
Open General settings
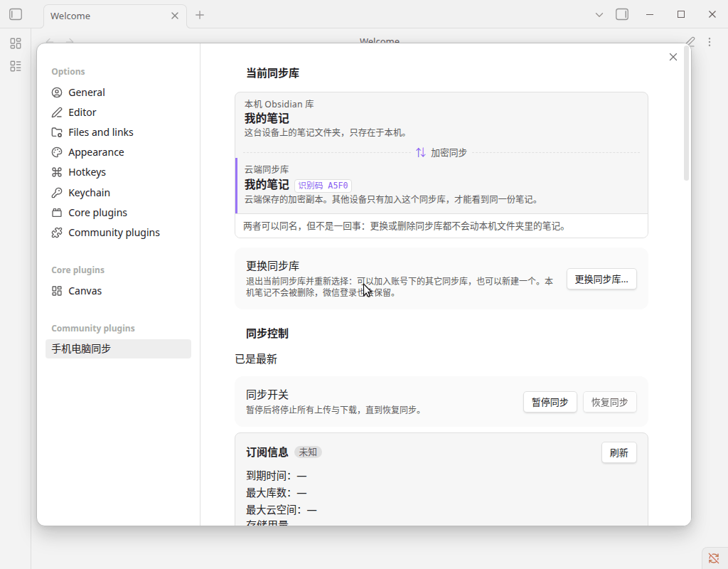(118, 92)
